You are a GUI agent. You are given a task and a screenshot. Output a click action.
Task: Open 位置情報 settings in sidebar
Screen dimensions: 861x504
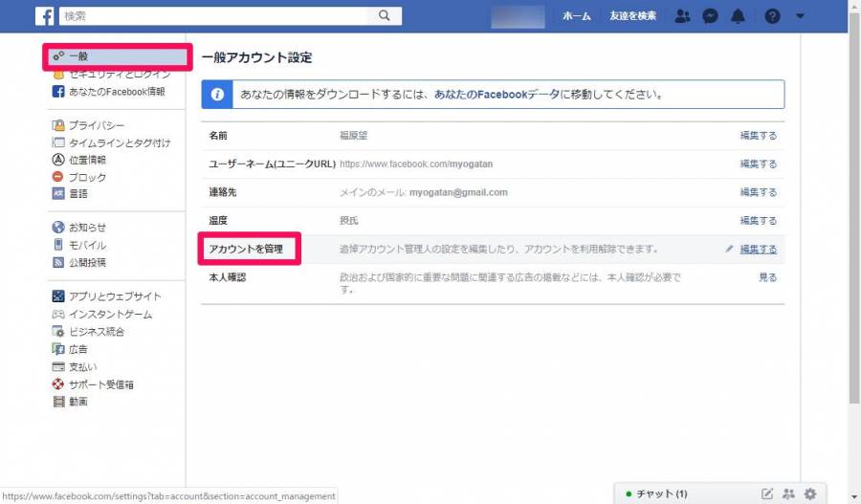[x=87, y=160]
